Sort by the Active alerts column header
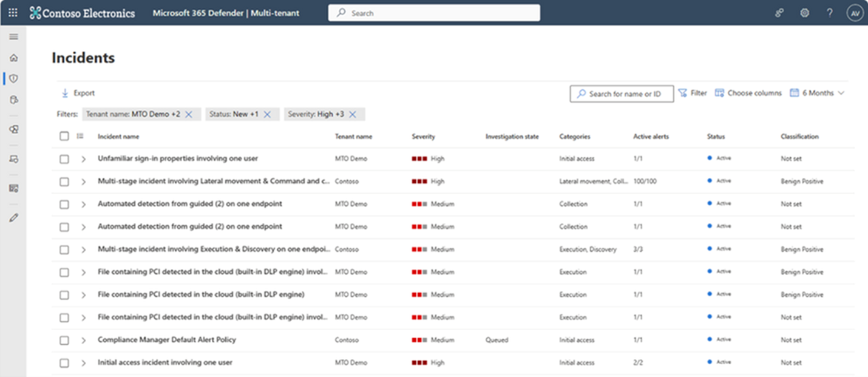 (651, 137)
